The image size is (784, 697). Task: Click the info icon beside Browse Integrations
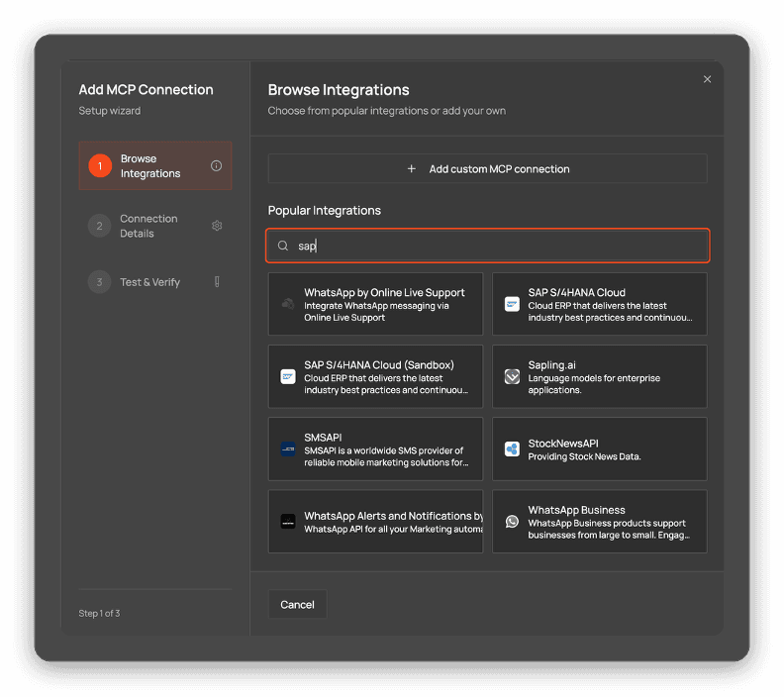[x=216, y=166]
